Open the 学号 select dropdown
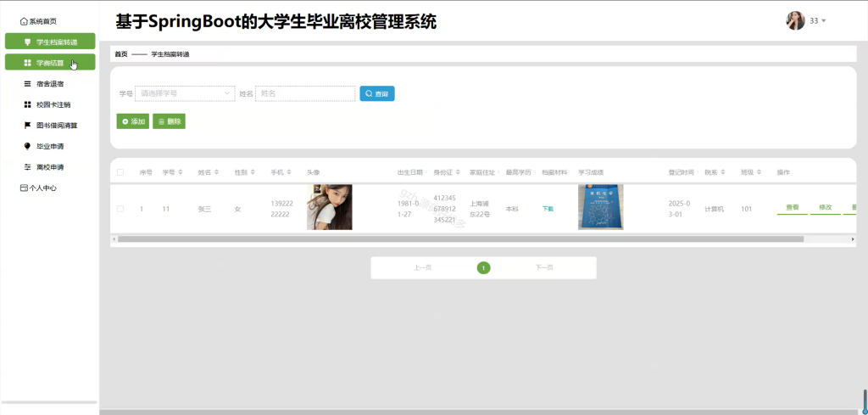 pos(185,93)
